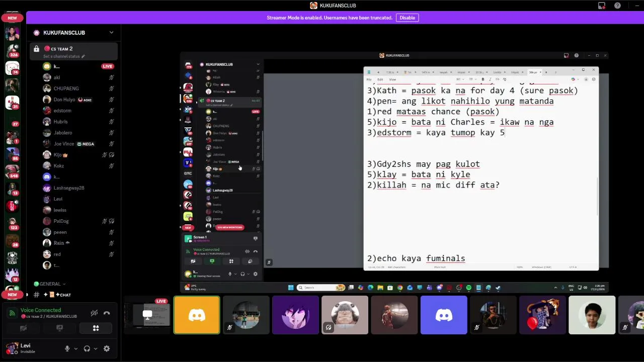Jump to new mentions via top NEW pill
This screenshot has width=644, height=362.
12,18
